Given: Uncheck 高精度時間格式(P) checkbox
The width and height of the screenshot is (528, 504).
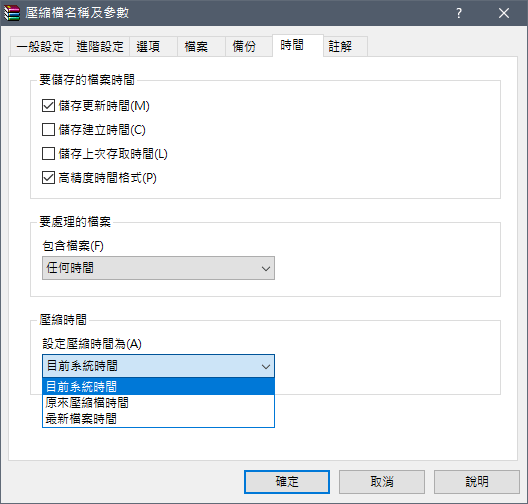Looking at the screenshot, I should 48,178.
